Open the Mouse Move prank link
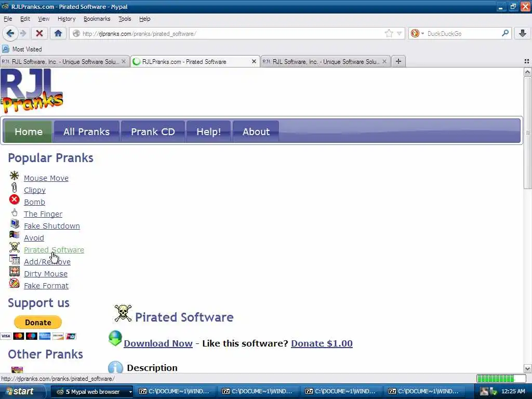 click(x=46, y=178)
